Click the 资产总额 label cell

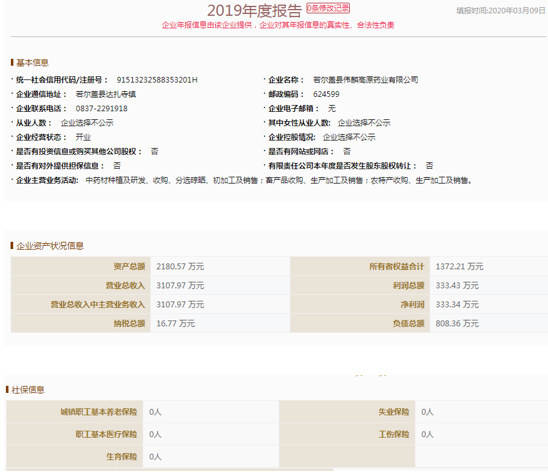pos(81,266)
